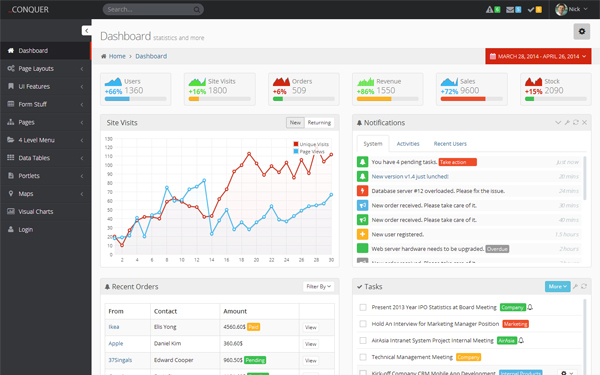Check the Kick-off Company CRM Mobile App task
The width and height of the screenshot is (600, 375).
click(x=363, y=372)
